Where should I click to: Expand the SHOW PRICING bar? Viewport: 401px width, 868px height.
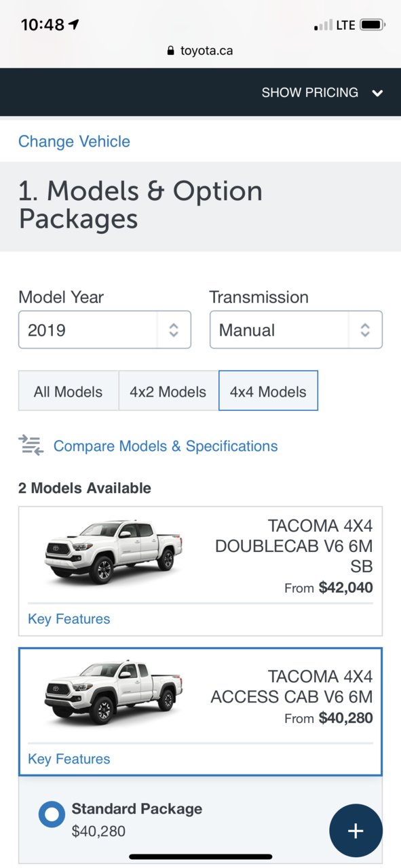click(x=200, y=92)
